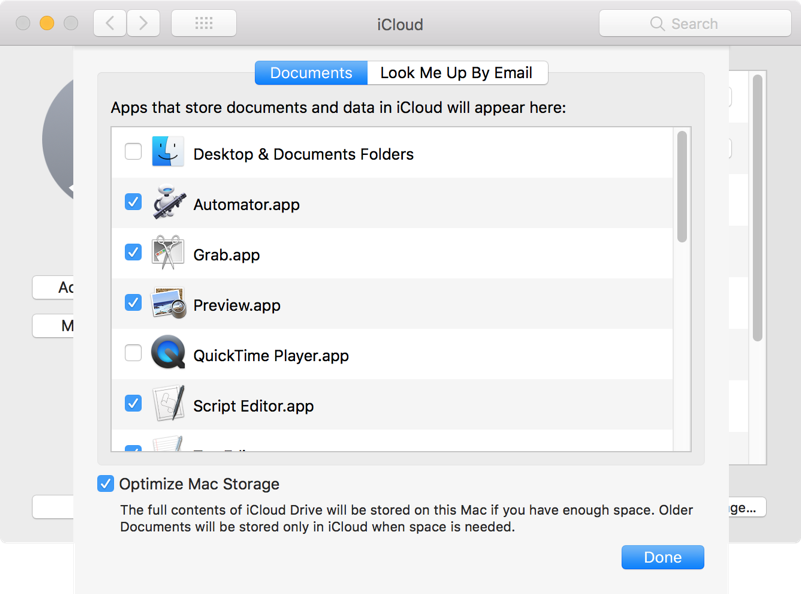Click the QuickTime Player icon
Viewport: 801px width, 594px height.
coord(167,354)
